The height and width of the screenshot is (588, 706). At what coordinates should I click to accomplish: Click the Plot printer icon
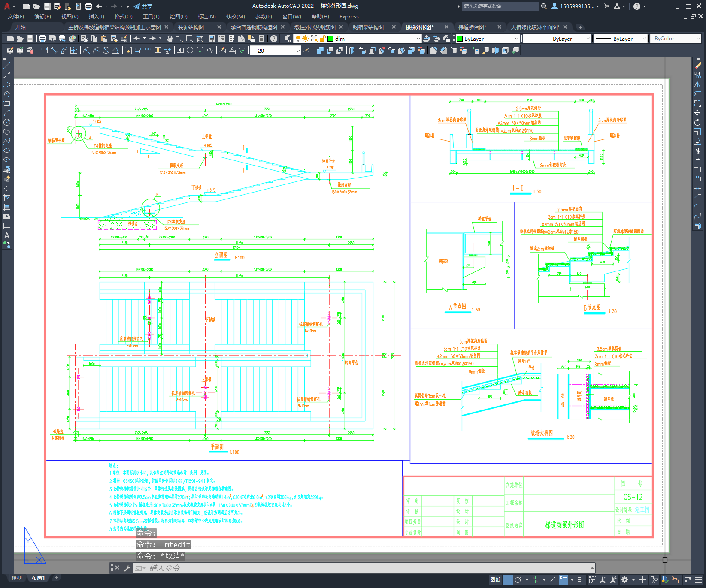pyautogui.click(x=42, y=39)
